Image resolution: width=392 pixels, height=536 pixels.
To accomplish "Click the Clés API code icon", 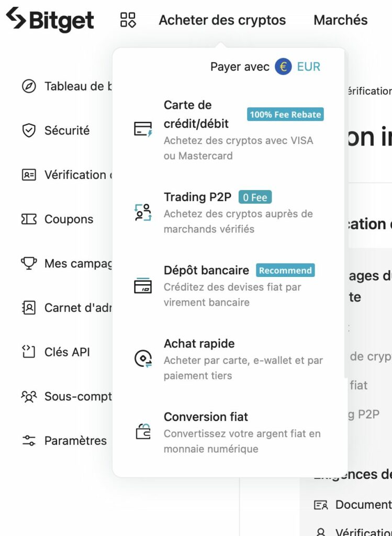I will (x=28, y=352).
